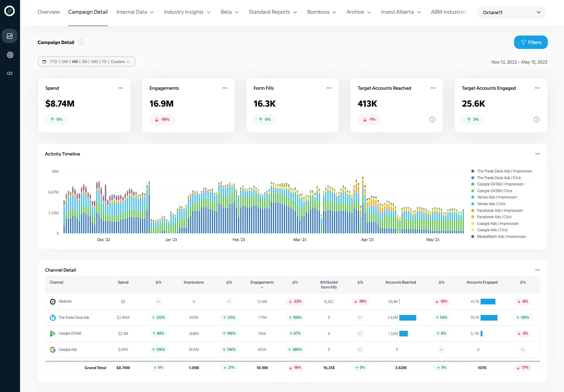Open the Standard Reports menu

click(273, 12)
